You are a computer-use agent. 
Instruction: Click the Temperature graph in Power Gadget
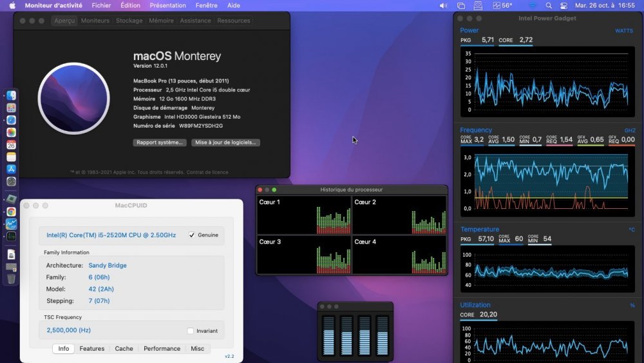(547, 270)
